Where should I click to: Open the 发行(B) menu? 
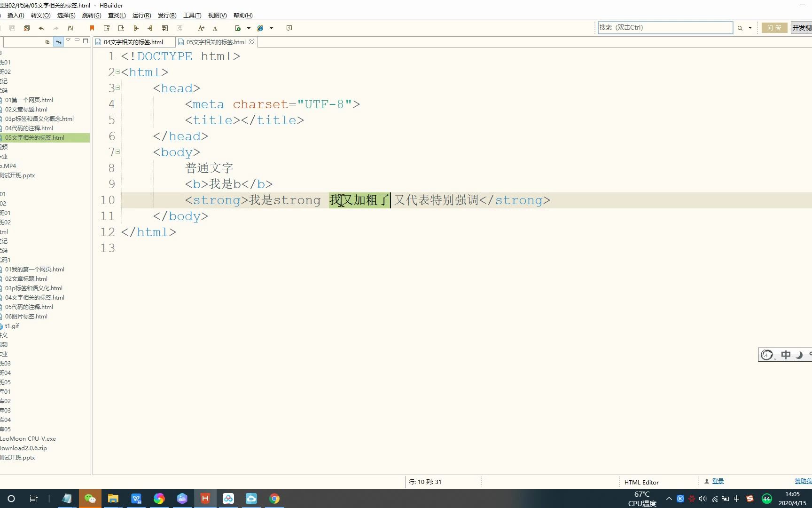[167, 16]
